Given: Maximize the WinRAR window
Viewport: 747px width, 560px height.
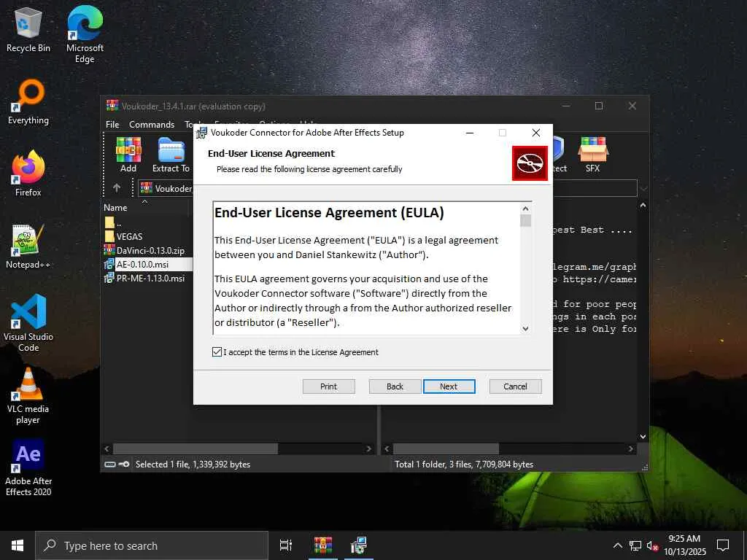Looking at the screenshot, I should click(x=599, y=106).
